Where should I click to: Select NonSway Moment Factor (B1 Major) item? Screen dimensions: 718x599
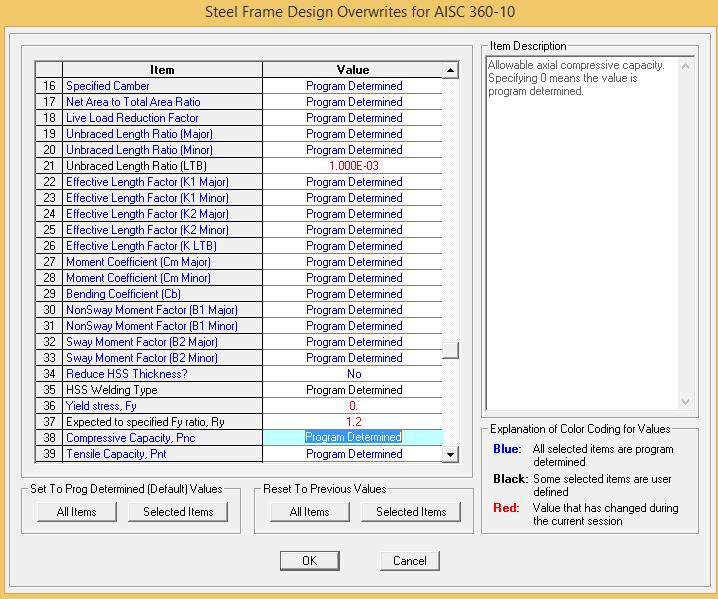pos(162,310)
